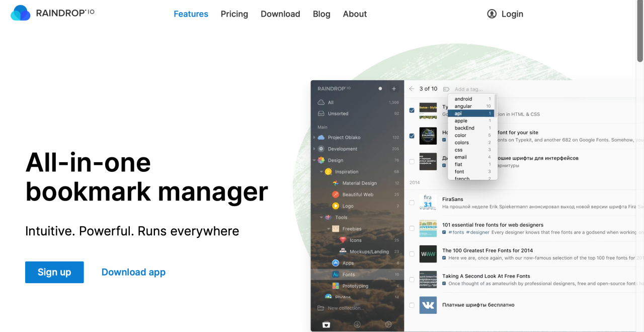Viewport: 644px width, 332px height.
Task: Check the 'шрифты для интерфейсов' bookmark checkbox
Action: pos(412,162)
